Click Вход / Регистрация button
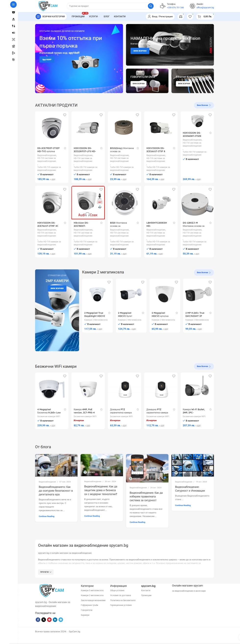The width and height of the screenshot is (240, 644). (x=160, y=16)
